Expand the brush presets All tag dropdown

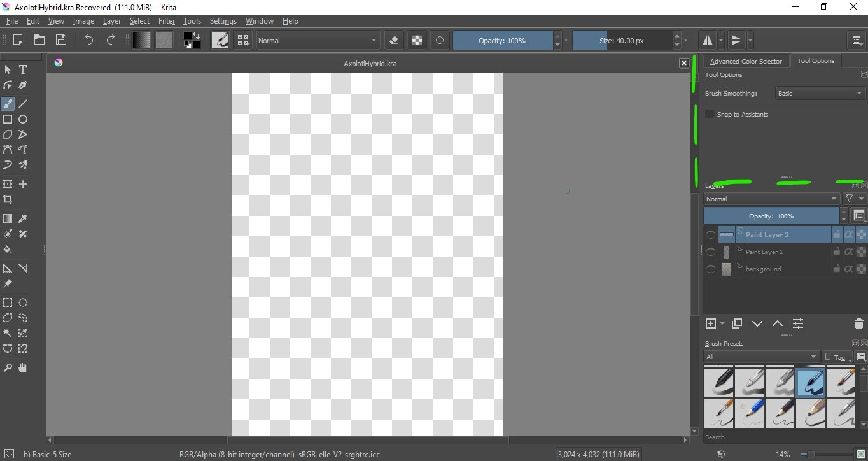pos(761,357)
